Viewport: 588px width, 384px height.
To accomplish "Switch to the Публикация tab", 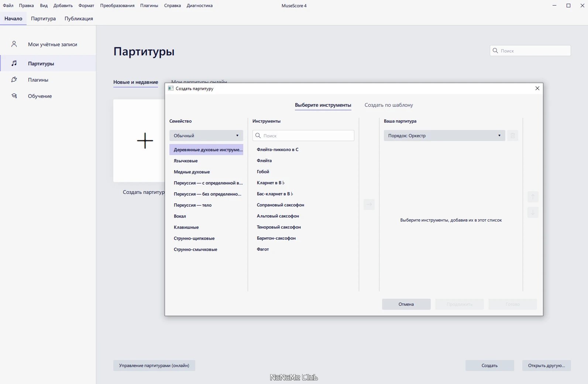I will point(79,18).
